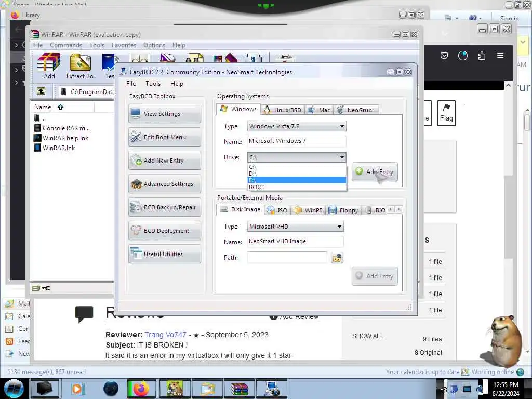The image size is (532, 399).
Task: Open WinRAR File menu
Action: tap(37, 45)
